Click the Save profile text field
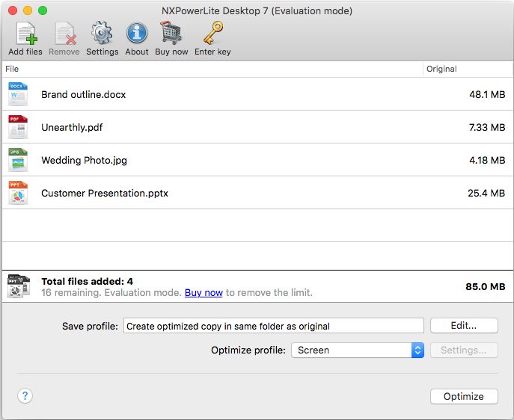The width and height of the screenshot is (514, 420). point(274,326)
